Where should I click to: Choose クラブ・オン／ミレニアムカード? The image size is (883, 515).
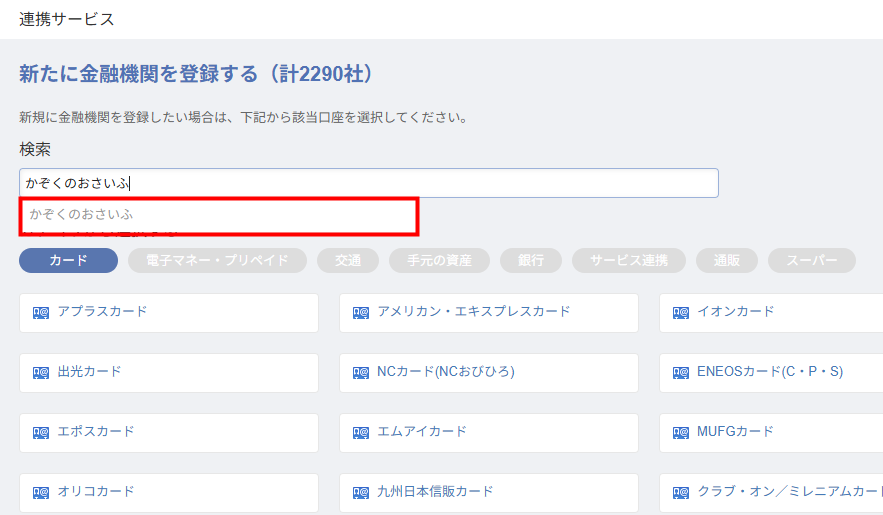[x=771, y=493]
